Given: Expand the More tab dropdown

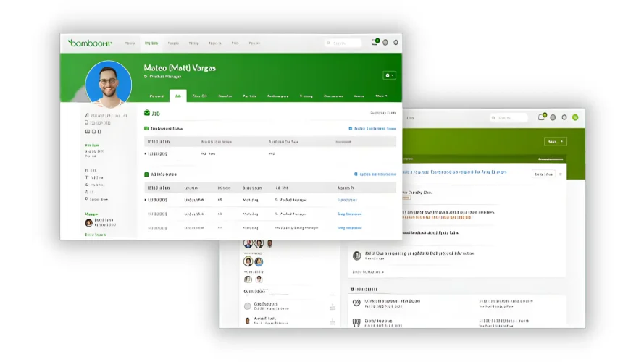Looking at the screenshot, I should click(x=381, y=96).
